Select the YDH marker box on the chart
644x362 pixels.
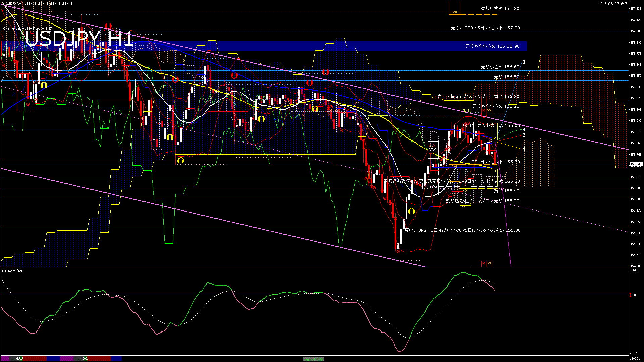(465, 110)
